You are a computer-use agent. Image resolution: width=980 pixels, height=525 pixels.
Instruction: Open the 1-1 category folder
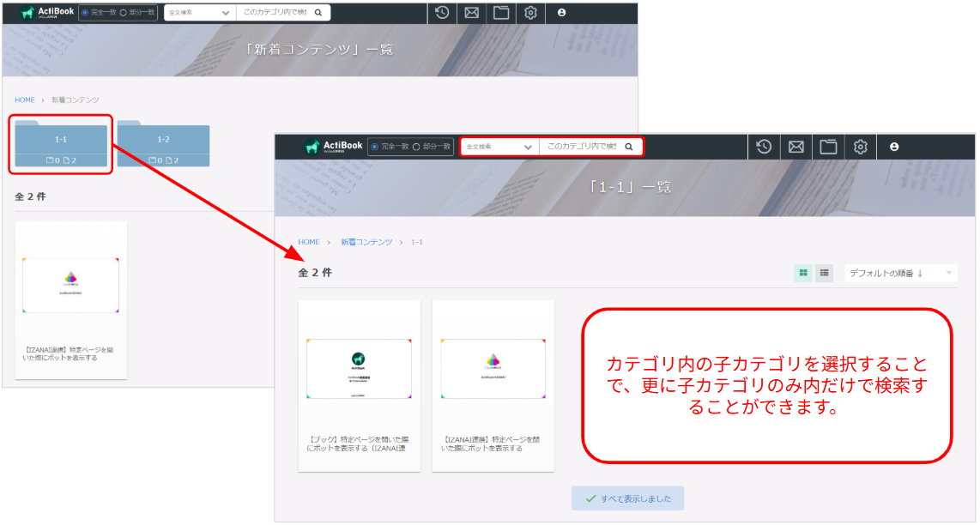(61, 144)
